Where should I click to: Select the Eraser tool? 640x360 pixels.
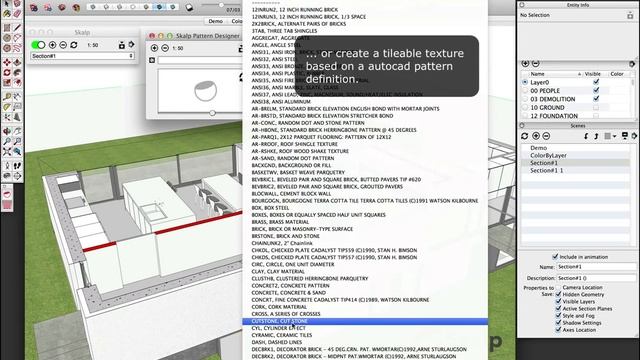(17, 13)
